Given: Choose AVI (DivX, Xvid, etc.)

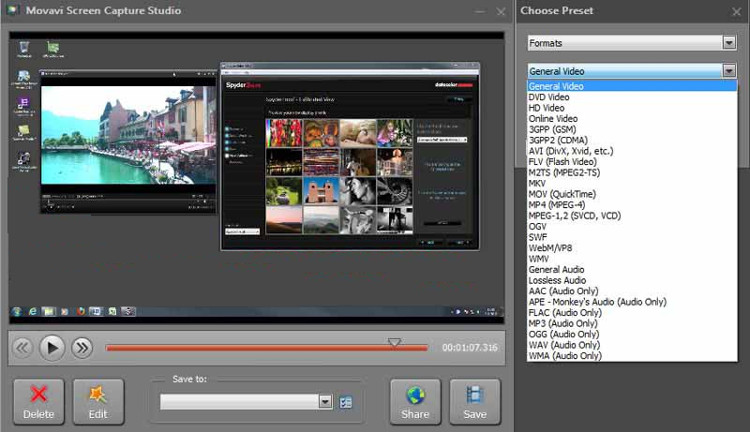Looking at the screenshot, I should (x=632, y=151).
